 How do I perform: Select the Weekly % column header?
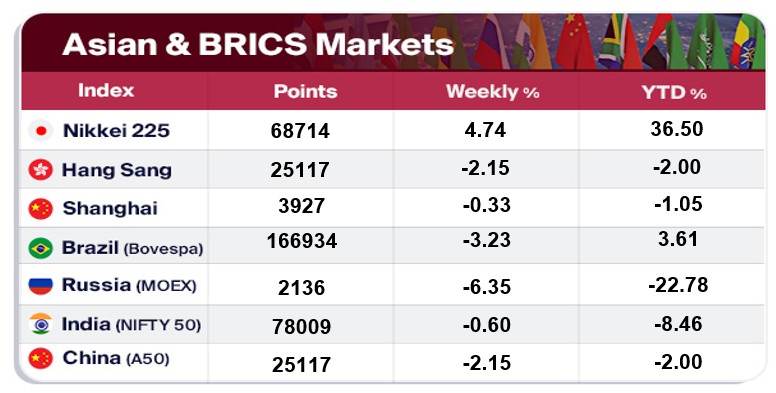pos(492,92)
